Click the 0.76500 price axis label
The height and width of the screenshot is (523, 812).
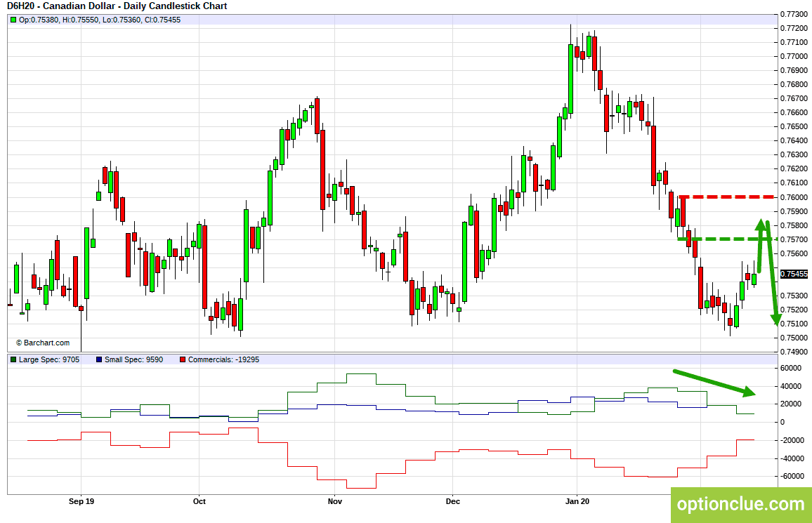pyautogui.click(x=794, y=127)
